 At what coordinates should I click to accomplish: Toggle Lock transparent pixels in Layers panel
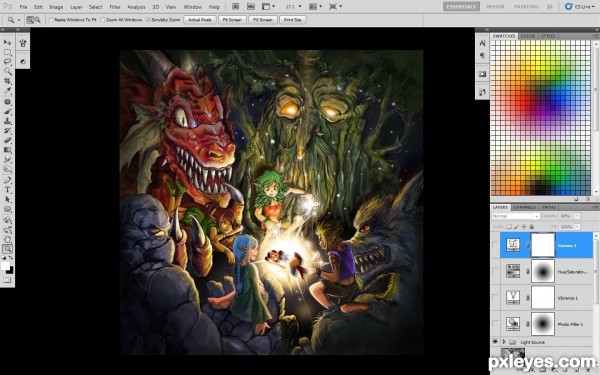tap(509, 227)
